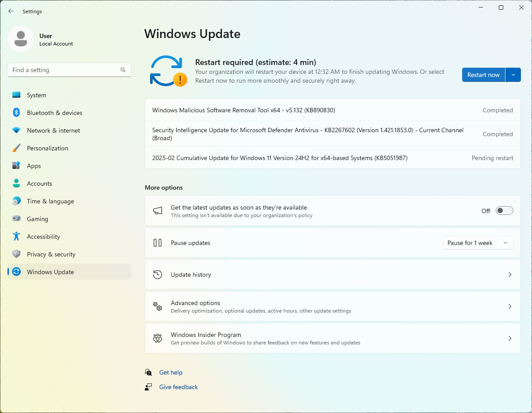The width and height of the screenshot is (532, 413).
Task: Click Pause for 1 week button
Action: pos(470,243)
